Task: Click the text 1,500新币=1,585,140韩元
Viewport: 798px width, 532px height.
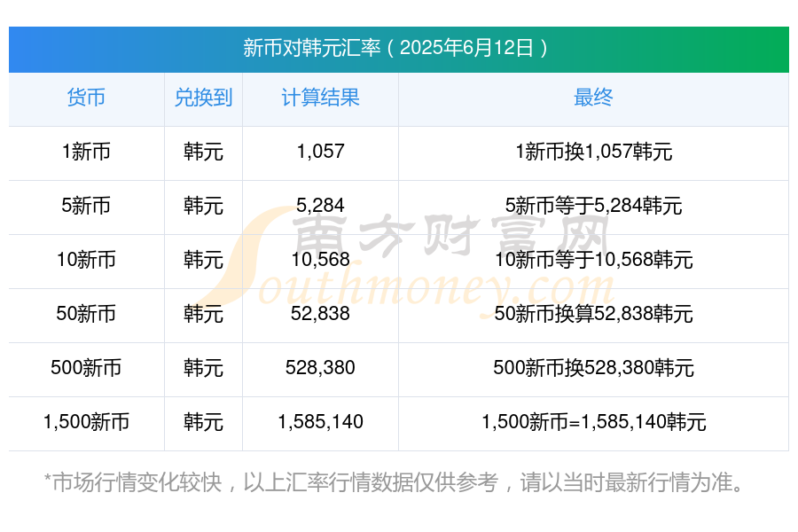Action: pos(593,422)
